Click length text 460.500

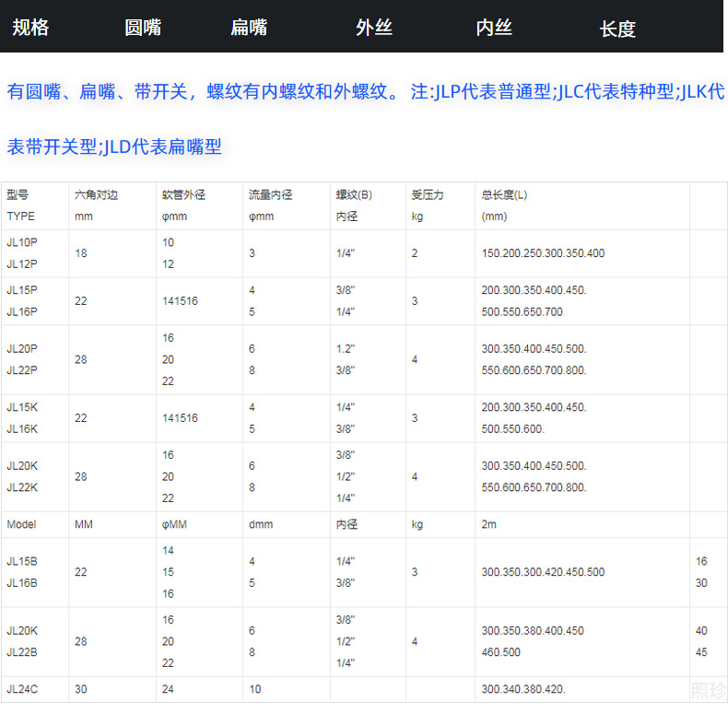(501, 652)
